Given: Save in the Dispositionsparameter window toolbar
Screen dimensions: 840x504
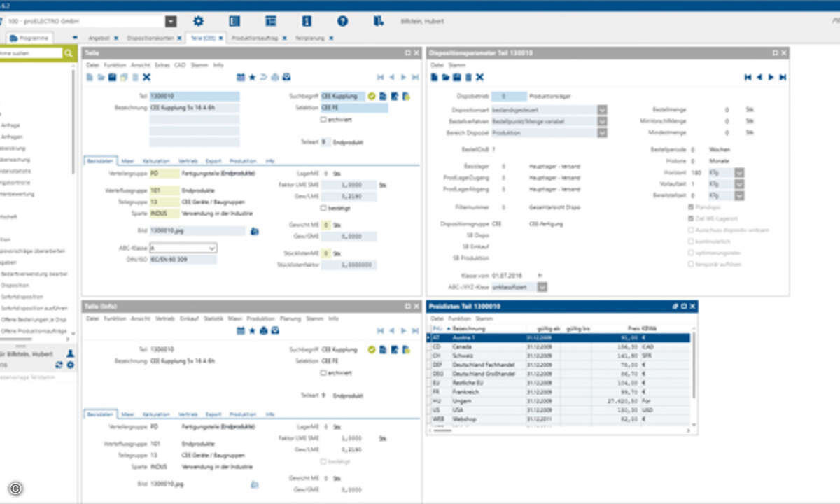Looking at the screenshot, I should pos(457,77).
